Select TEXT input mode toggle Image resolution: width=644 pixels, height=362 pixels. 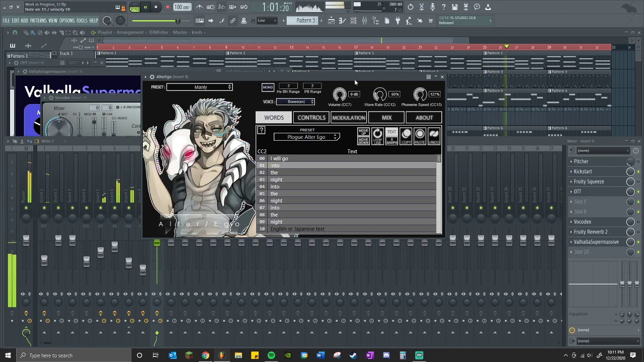coord(391,132)
